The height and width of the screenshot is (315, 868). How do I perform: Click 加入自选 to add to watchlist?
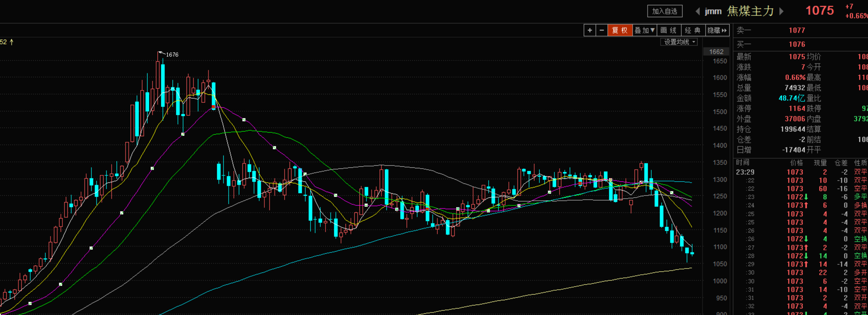point(665,11)
